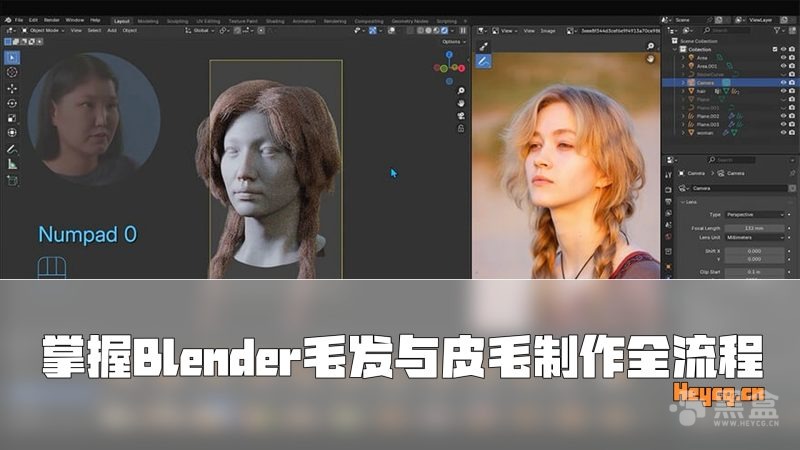Open the File menu
The width and height of the screenshot is (800, 450).
pos(19,20)
